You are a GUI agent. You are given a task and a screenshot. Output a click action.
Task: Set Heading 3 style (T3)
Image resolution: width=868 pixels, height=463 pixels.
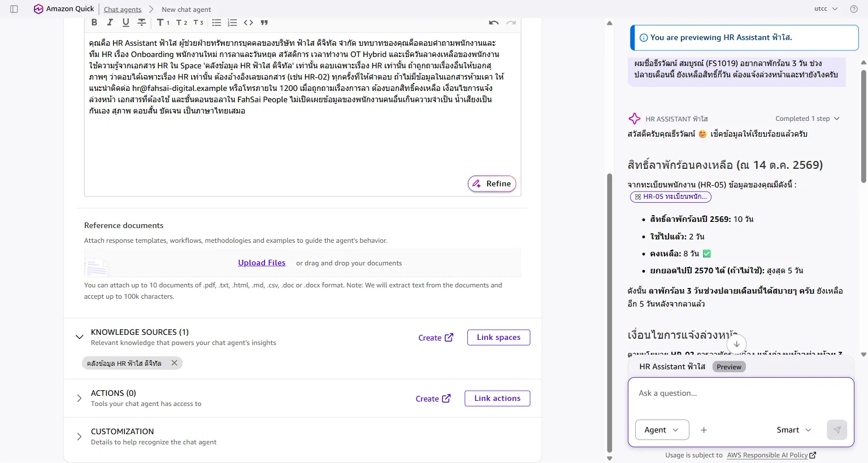tap(198, 23)
